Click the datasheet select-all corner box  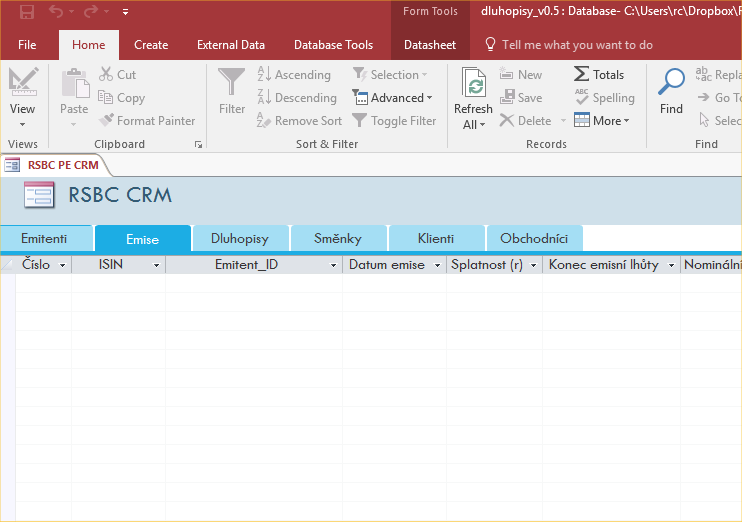point(8,265)
